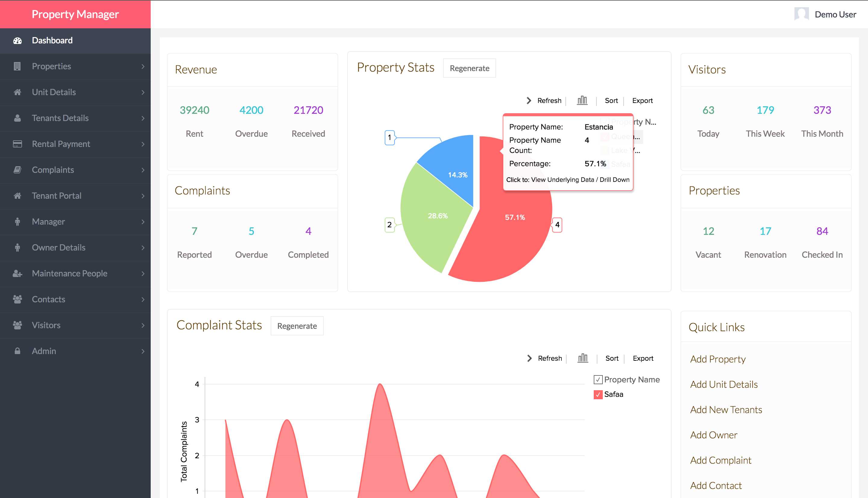Viewport: 868px width, 498px height.
Task: Click the Maintenance People user-plus icon
Action: [17, 274]
